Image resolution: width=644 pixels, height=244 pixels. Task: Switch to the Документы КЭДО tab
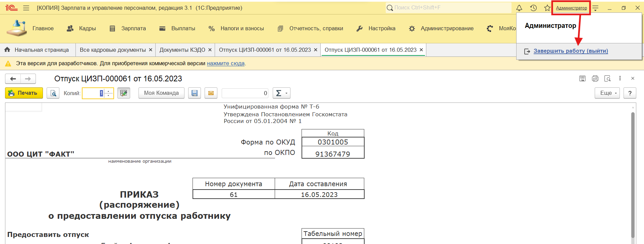[182, 50]
